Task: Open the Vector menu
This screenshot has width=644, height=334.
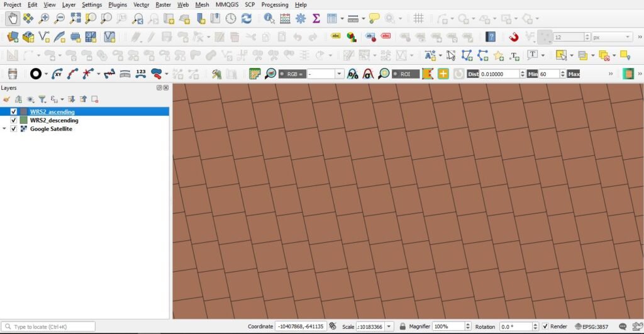Action: (x=141, y=4)
